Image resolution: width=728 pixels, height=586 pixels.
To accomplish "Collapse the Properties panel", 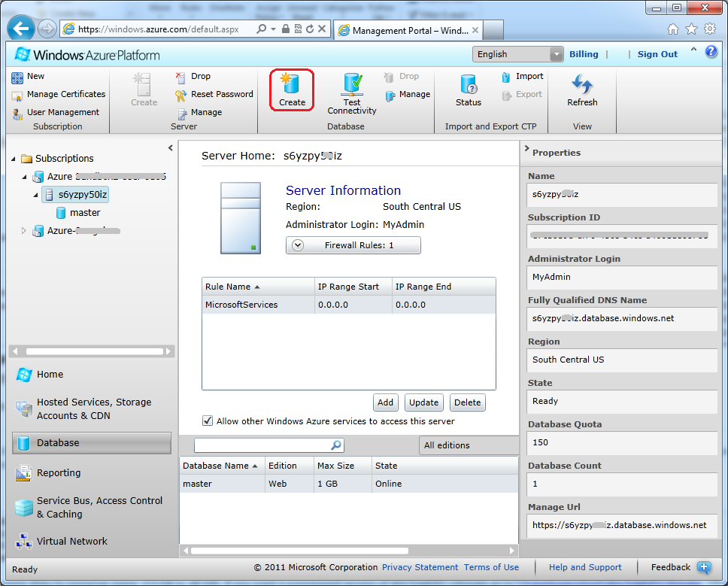I will click(x=527, y=149).
